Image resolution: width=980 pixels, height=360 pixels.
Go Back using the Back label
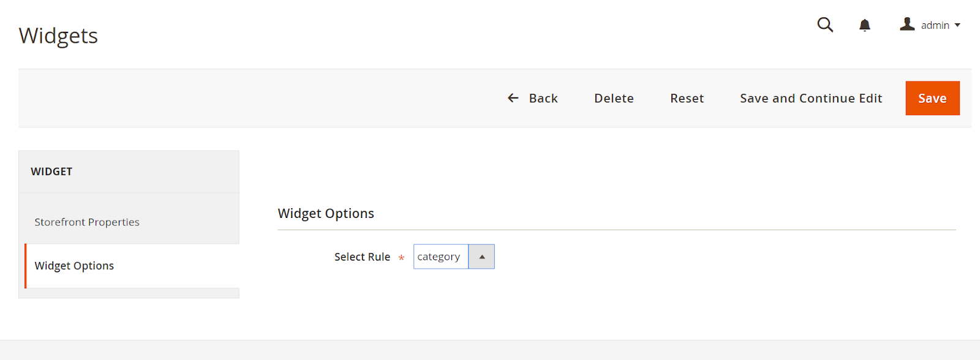pos(543,99)
